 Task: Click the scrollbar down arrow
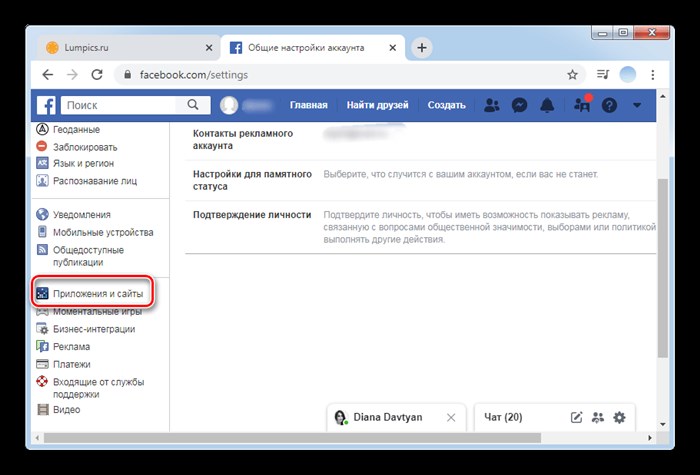[663, 425]
